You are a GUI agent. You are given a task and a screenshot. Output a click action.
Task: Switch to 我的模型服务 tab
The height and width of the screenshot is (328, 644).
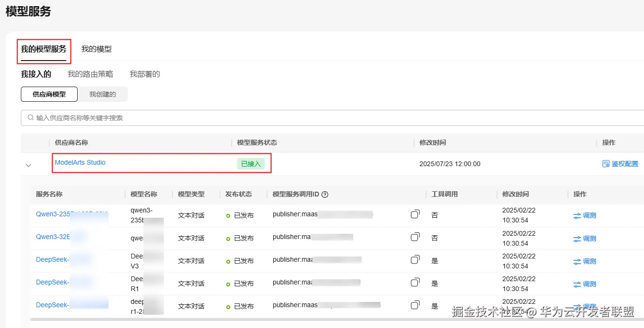click(44, 49)
